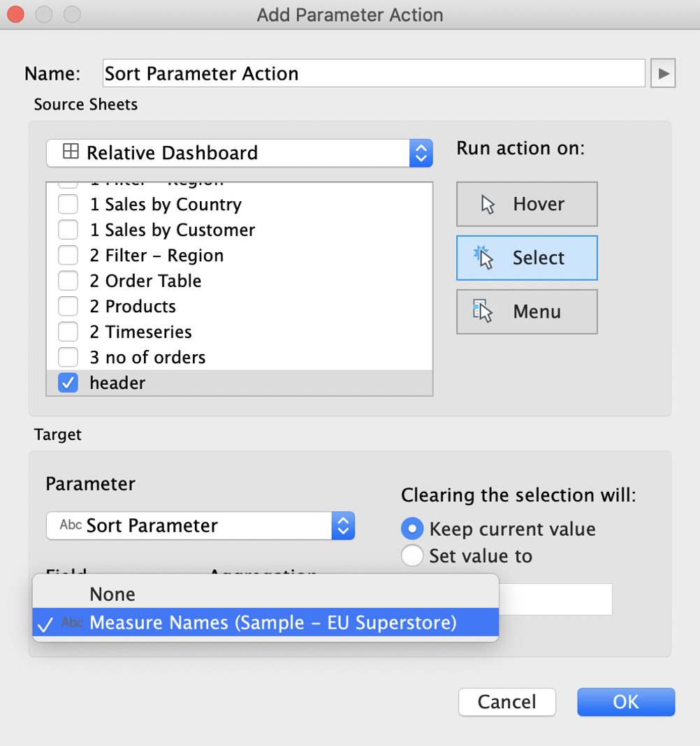Expand the Sort Parameter dropdown arrows
700x746 pixels.
point(343,526)
